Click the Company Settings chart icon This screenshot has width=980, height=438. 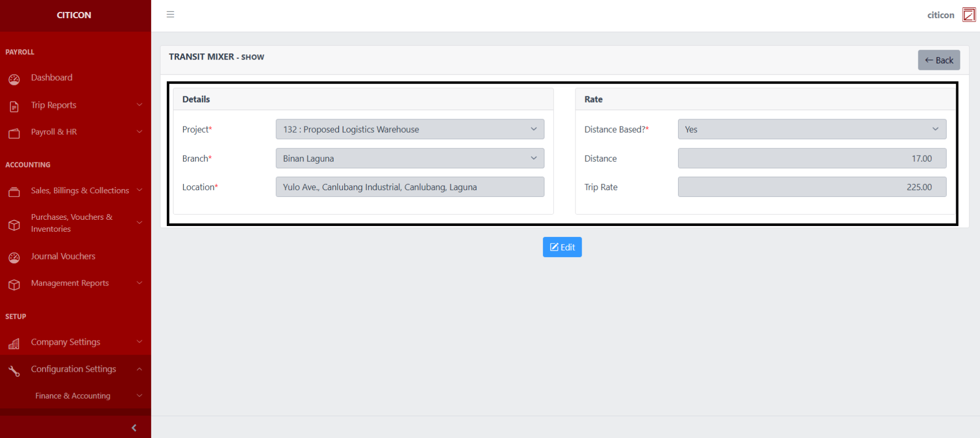click(x=14, y=344)
